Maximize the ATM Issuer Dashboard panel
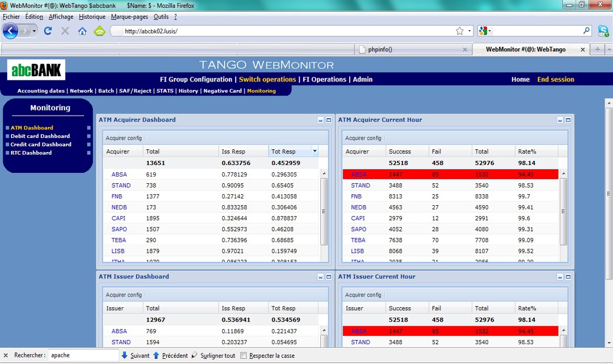The width and height of the screenshot is (613, 364). [329, 277]
